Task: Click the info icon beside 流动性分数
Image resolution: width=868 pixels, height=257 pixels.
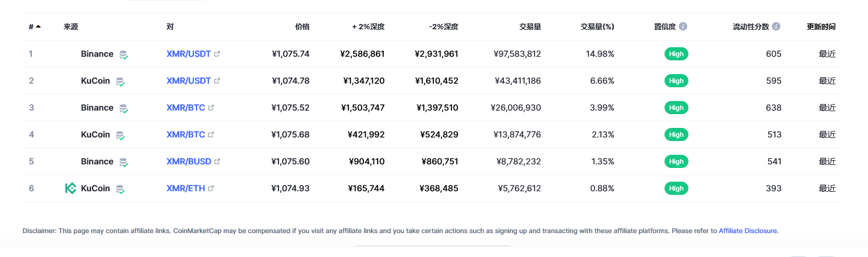Action: [776, 26]
